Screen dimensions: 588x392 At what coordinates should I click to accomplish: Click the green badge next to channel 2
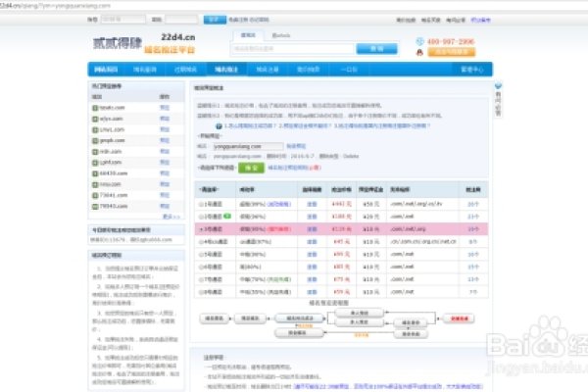pyautogui.click(x=229, y=214)
